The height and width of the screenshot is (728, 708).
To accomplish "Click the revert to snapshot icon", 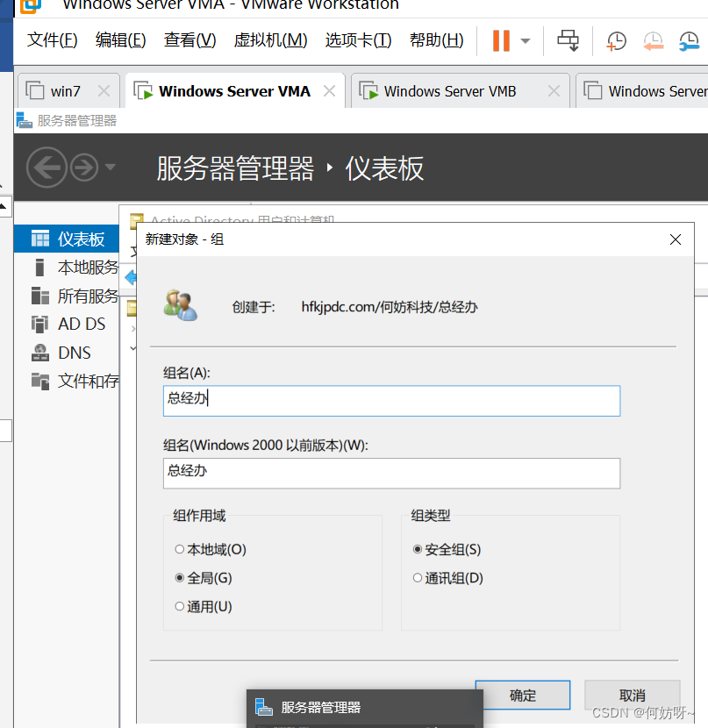I will [x=653, y=40].
